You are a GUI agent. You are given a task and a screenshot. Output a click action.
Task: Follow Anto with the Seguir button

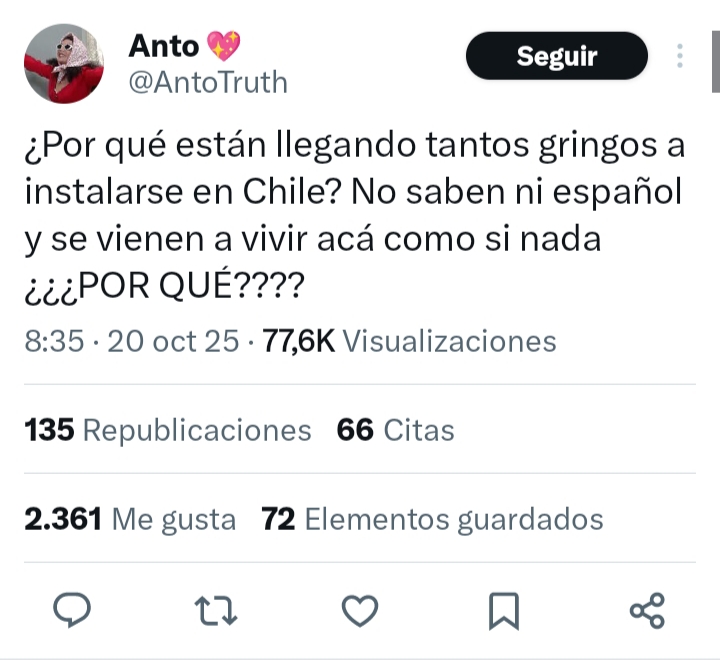coord(557,56)
